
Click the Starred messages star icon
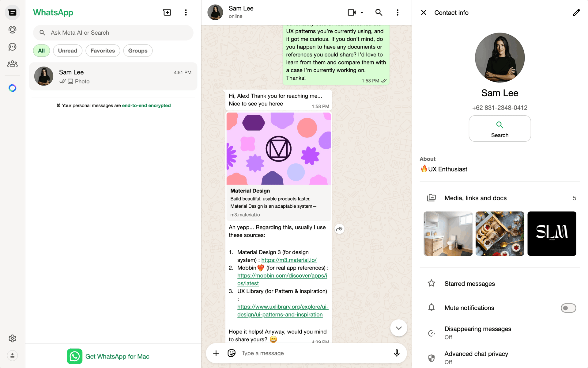(x=432, y=283)
